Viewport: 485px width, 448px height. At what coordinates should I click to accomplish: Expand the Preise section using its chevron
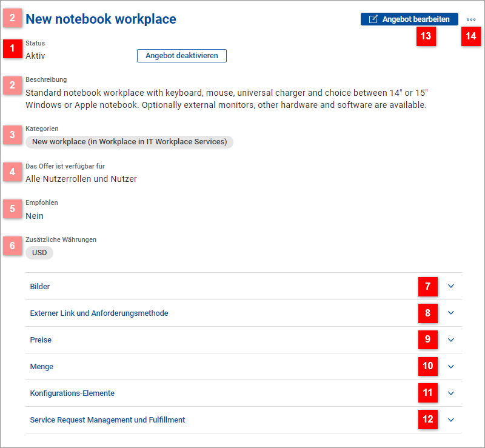[x=450, y=339]
